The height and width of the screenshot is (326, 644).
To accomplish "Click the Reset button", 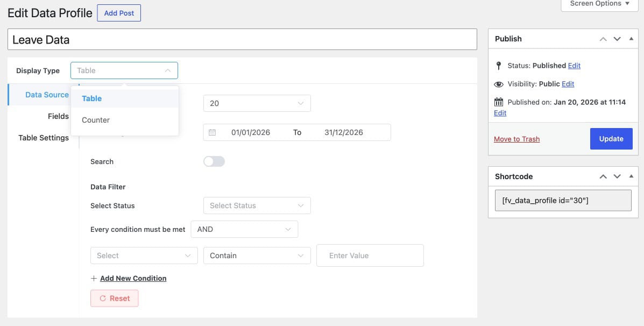I will point(114,299).
